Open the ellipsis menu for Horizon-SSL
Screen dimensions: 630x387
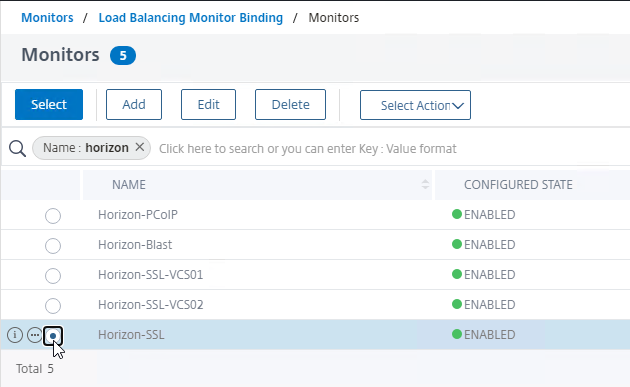click(x=35, y=335)
